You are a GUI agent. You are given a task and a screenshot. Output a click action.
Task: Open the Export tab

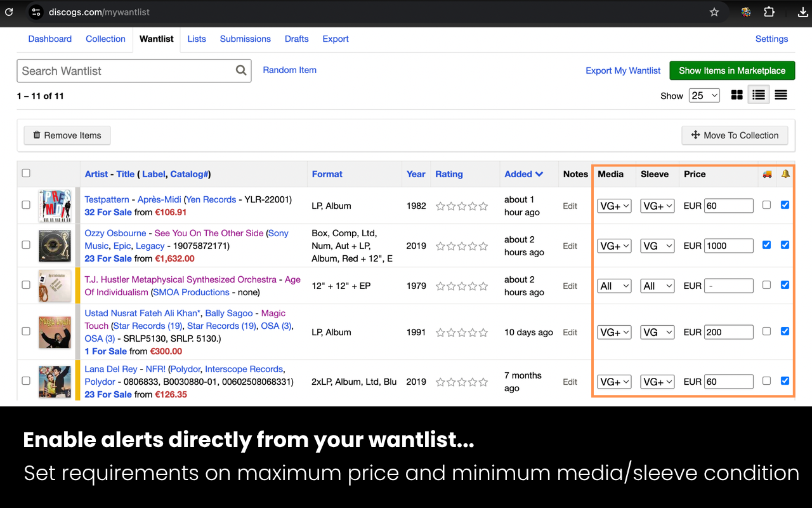pyautogui.click(x=336, y=39)
